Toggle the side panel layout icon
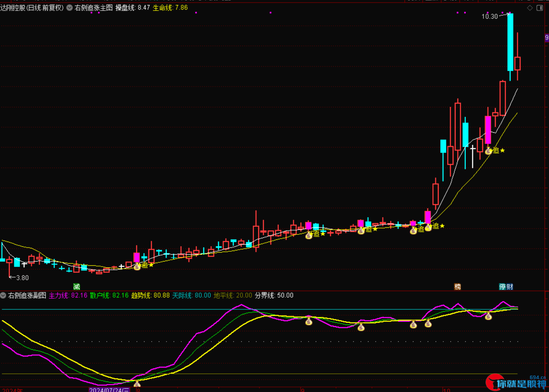The image size is (549, 392). 540,8
